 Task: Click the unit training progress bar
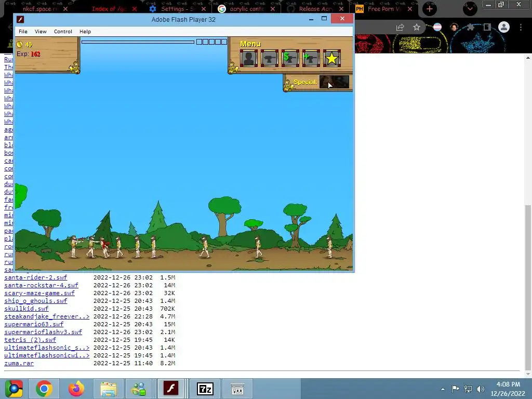pos(138,42)
